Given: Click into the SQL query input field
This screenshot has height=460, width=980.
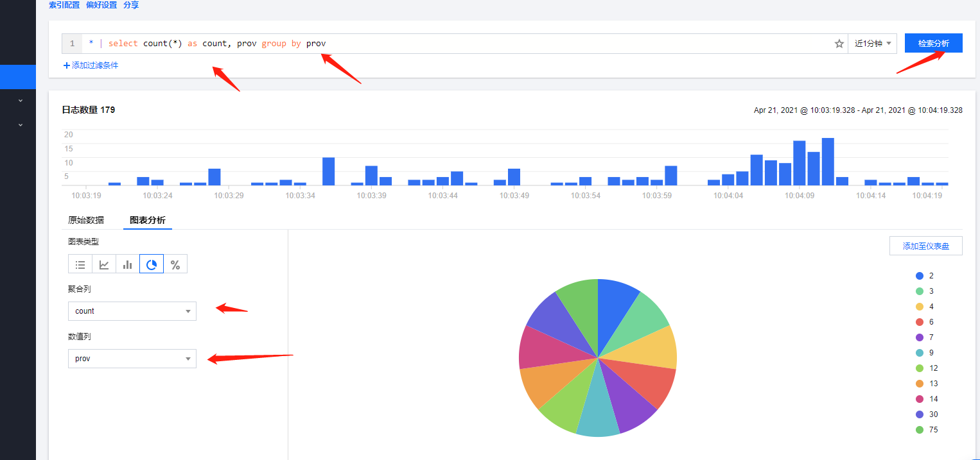Looking at the screenshot, I should click(456, 44).
